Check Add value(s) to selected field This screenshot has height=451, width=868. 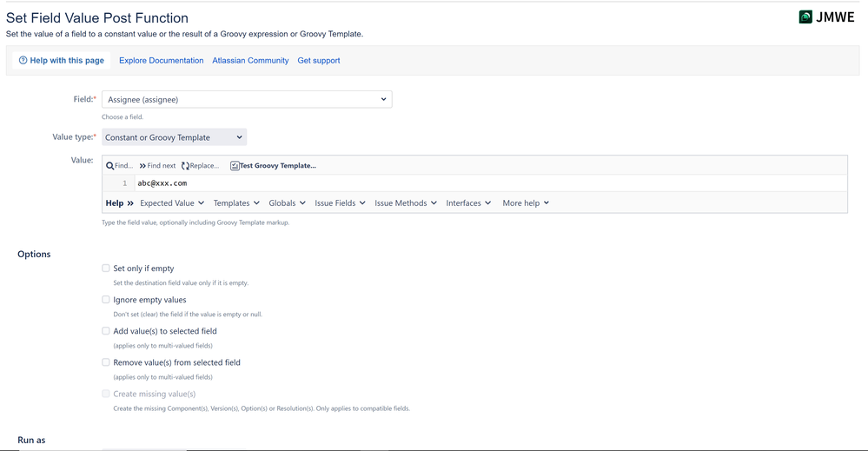click(106, 331)
